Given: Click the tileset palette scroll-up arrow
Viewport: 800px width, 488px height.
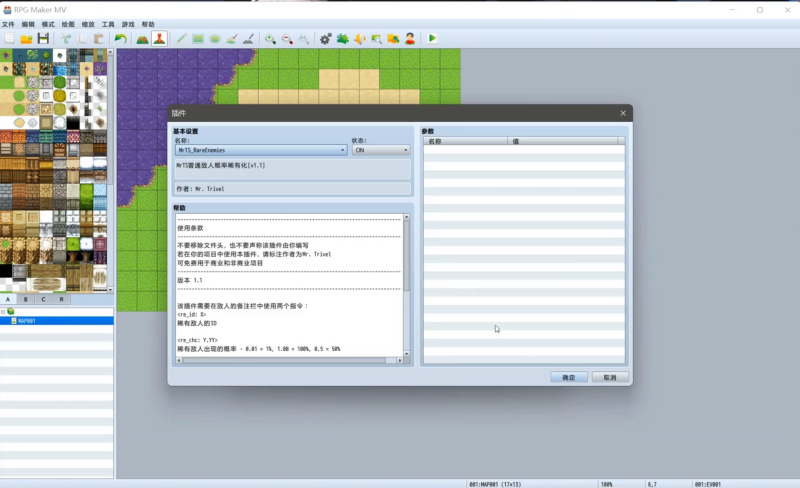Looking at the screenshot, I should point(110,52).
